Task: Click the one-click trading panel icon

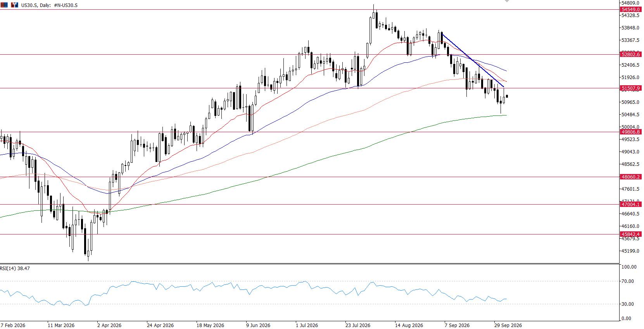Action: [x=15, y=5]
